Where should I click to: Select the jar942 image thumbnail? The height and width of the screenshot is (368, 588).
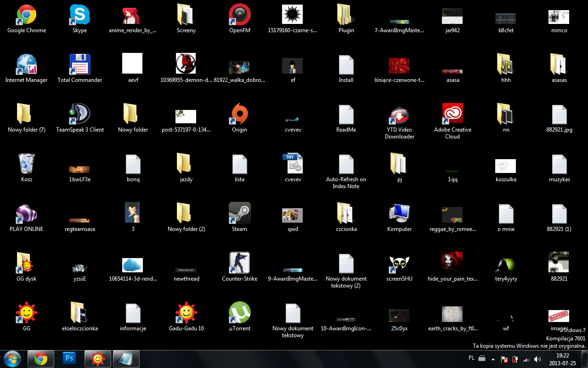click(x=452, y=16)
